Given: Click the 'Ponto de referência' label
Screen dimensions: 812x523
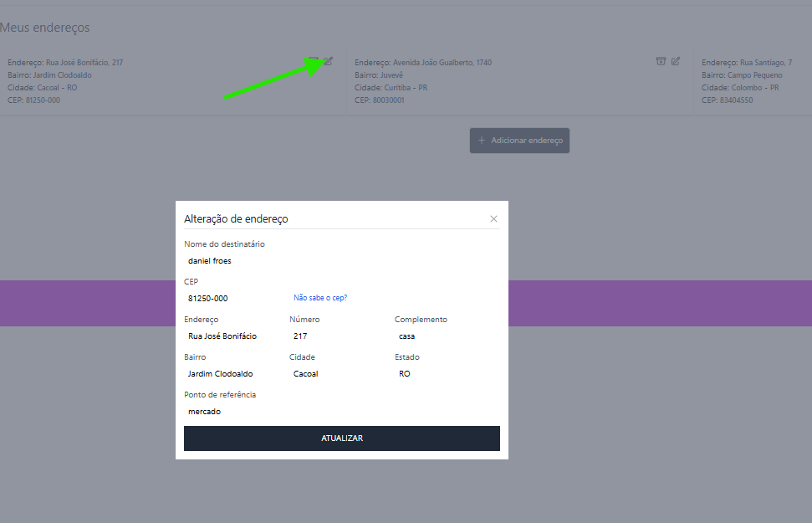Looking at the screenshot, I should 220,395.
